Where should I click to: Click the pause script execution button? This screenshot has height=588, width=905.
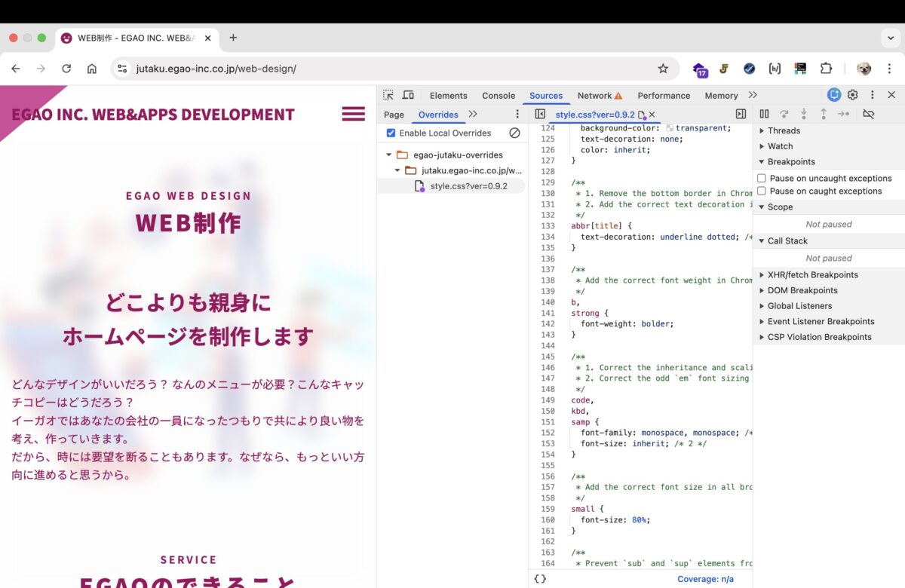point(764,114)
